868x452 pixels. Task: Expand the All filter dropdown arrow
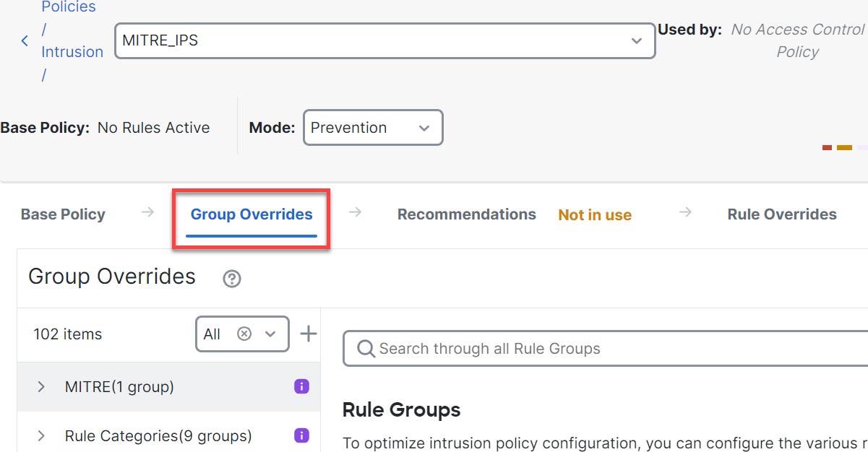pos(271,334)
